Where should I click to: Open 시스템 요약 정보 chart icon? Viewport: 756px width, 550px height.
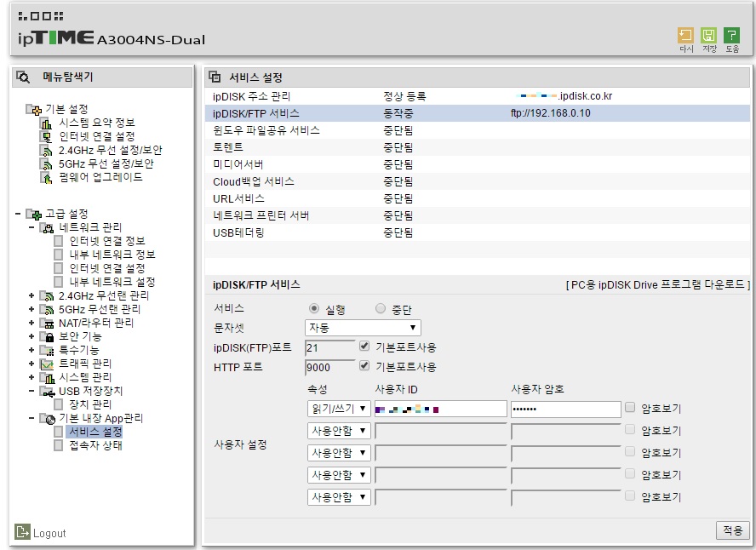(46, 123)
